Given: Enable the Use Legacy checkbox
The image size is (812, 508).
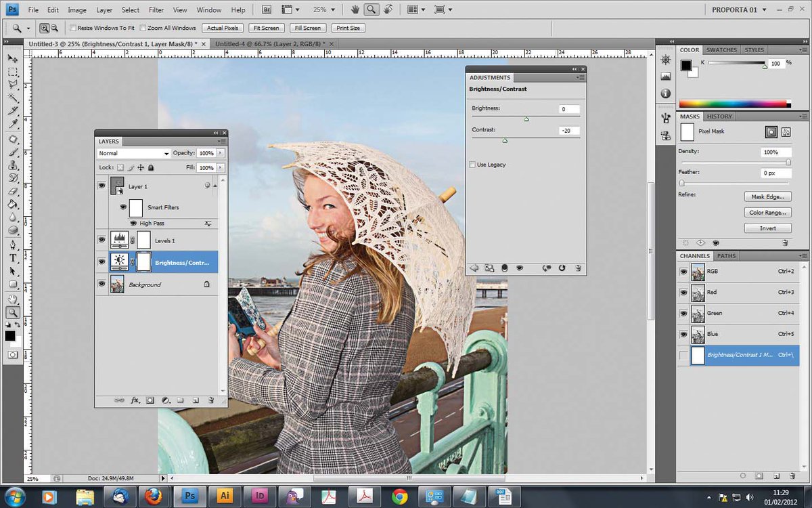Looking at the screenshot, I should [x=472, y=165].
